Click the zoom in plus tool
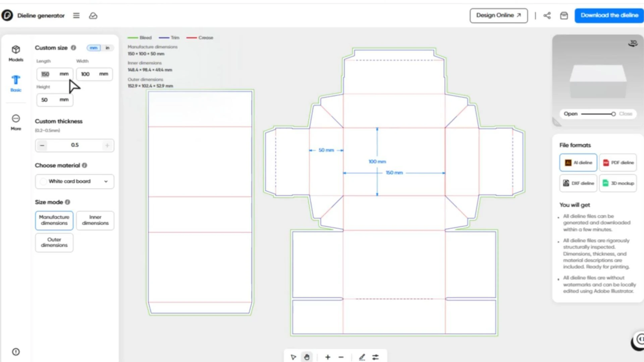Viewport: 644px width, 362px height. (x=328, y=357)
